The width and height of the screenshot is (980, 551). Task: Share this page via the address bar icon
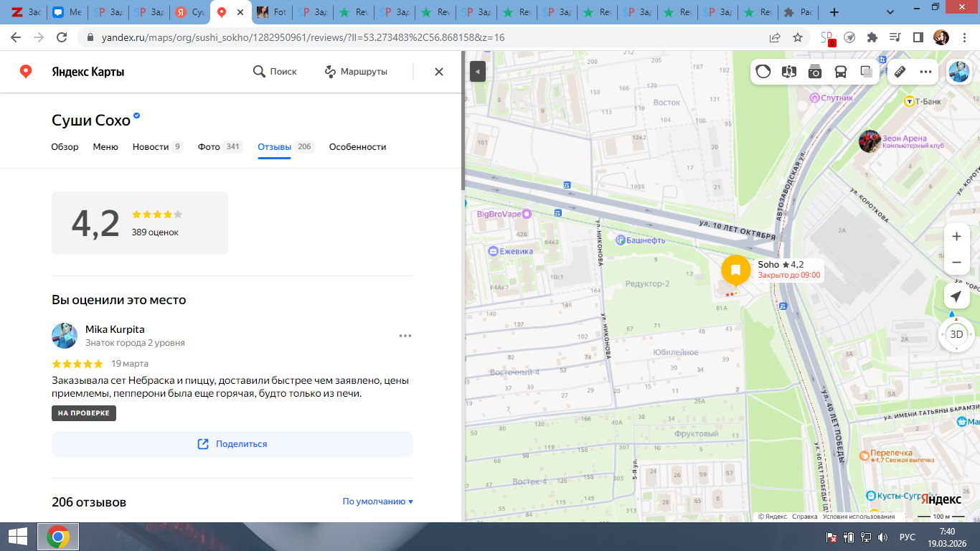click(x=775, y=37)
